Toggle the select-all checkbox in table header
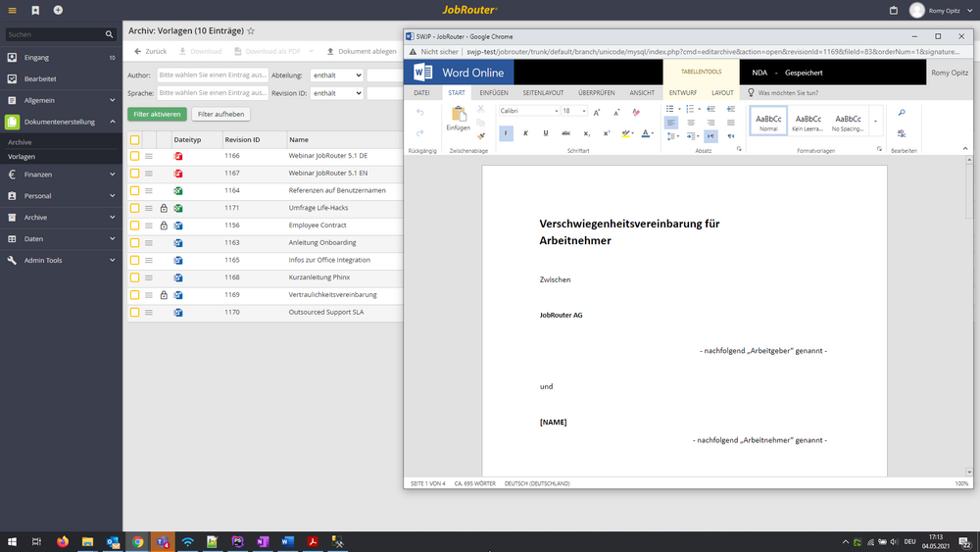 134,139
